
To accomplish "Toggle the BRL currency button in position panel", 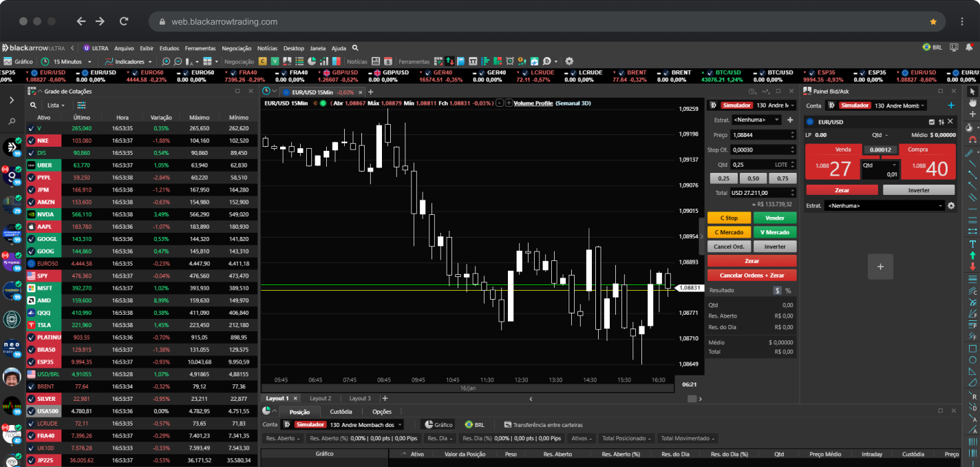I will [474, 425].
